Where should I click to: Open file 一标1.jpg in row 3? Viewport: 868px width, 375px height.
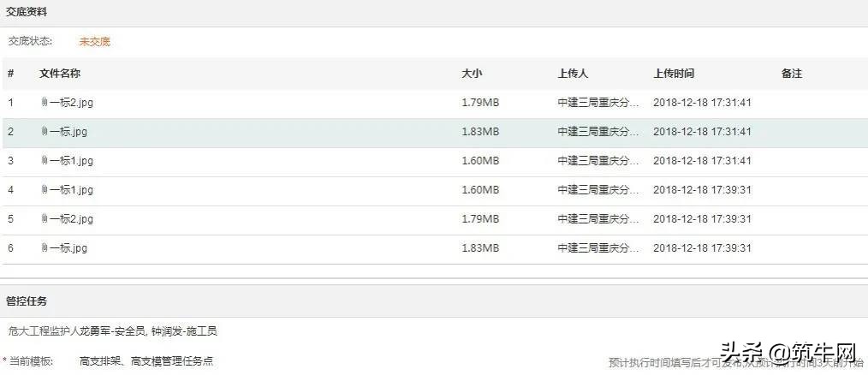click(71, 161)
